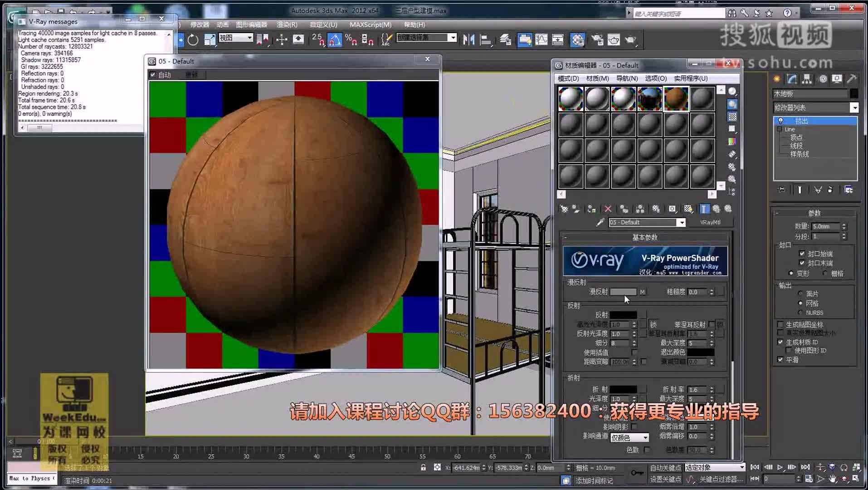This screenshot has width=868, height=490.
Task: Select the Rotate tool in main toolbar
Action: 193,40
